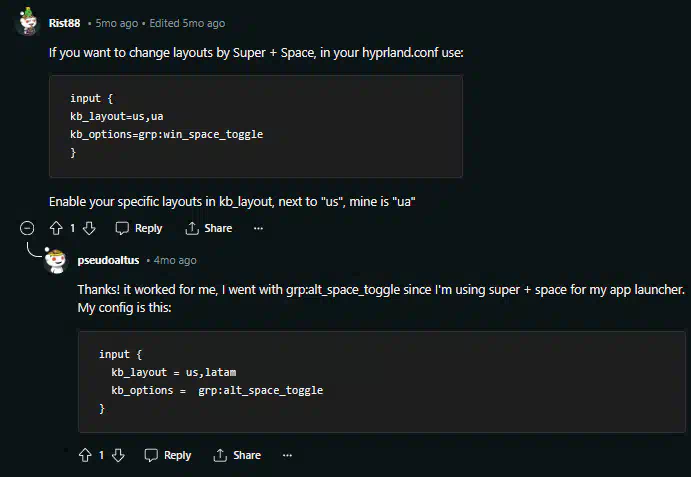The image size is (691, 477).
Task: Reply to Rist88's comment
Action: [x=139, y=228]
